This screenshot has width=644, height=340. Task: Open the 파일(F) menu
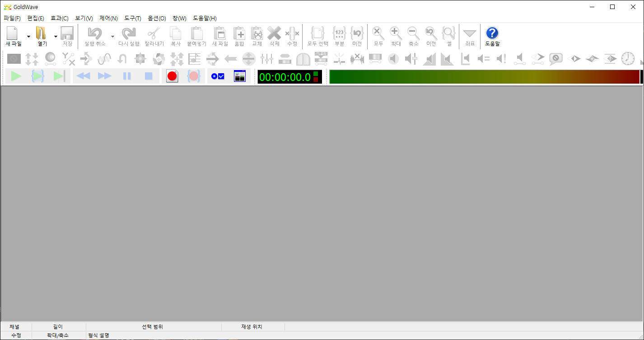pyautogui.click(x=12, y=18)
